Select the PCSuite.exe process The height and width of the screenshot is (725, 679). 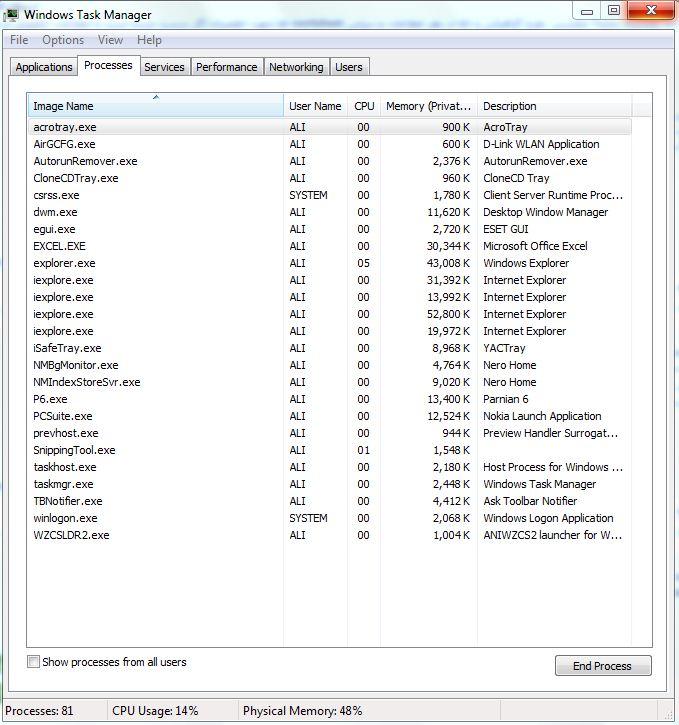(330, 416)
